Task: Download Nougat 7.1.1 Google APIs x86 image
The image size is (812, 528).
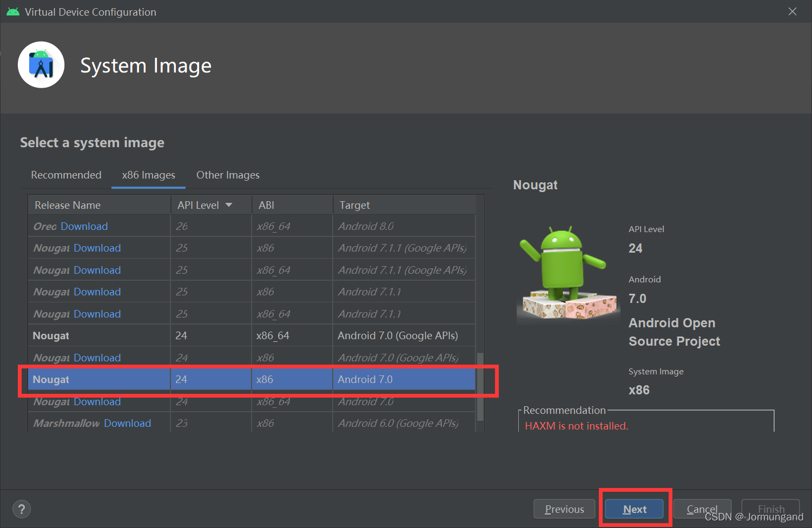Action: coord(97,248)
